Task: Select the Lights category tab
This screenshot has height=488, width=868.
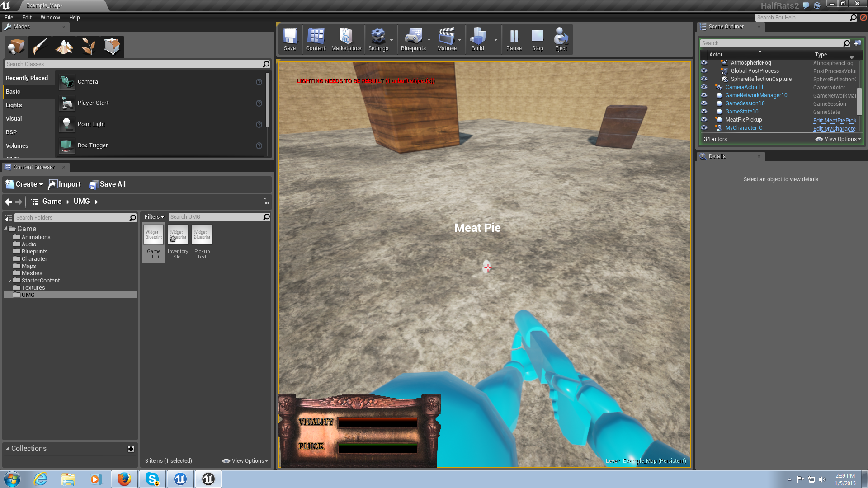Action: (29, 105)
